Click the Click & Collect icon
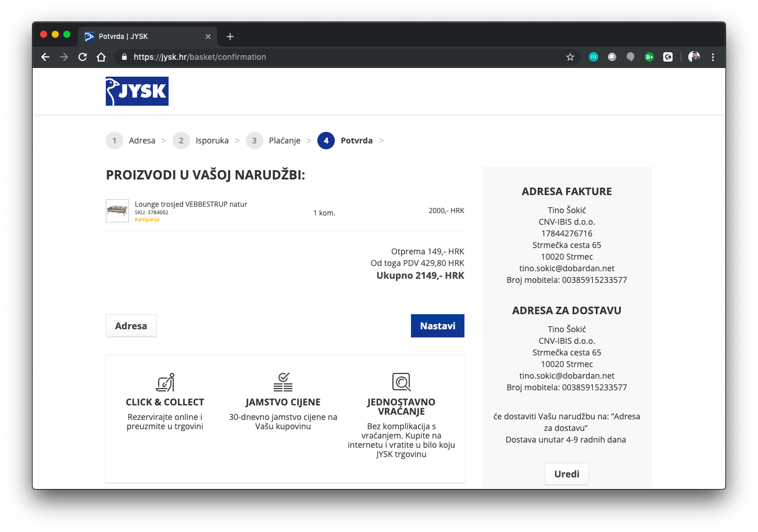The width and height of the screenshot is (758, 532). pyautogui.click(x=165, y=382)
